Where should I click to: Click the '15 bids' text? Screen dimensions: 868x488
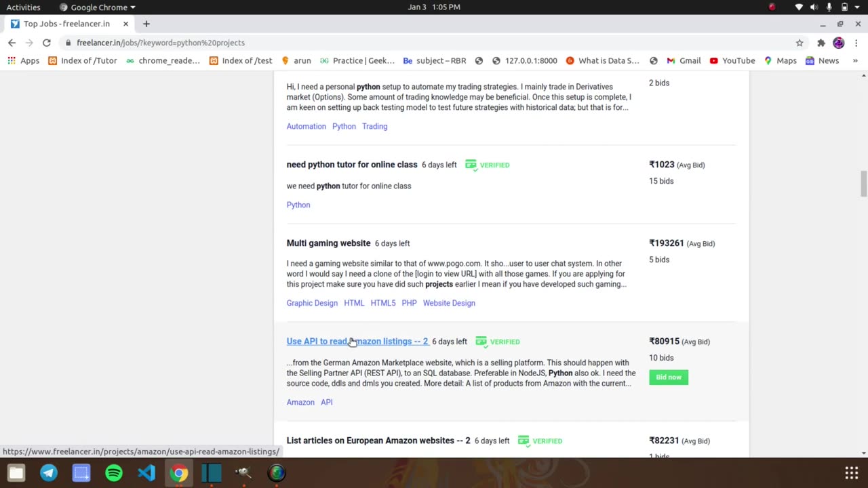coord(661,181)
